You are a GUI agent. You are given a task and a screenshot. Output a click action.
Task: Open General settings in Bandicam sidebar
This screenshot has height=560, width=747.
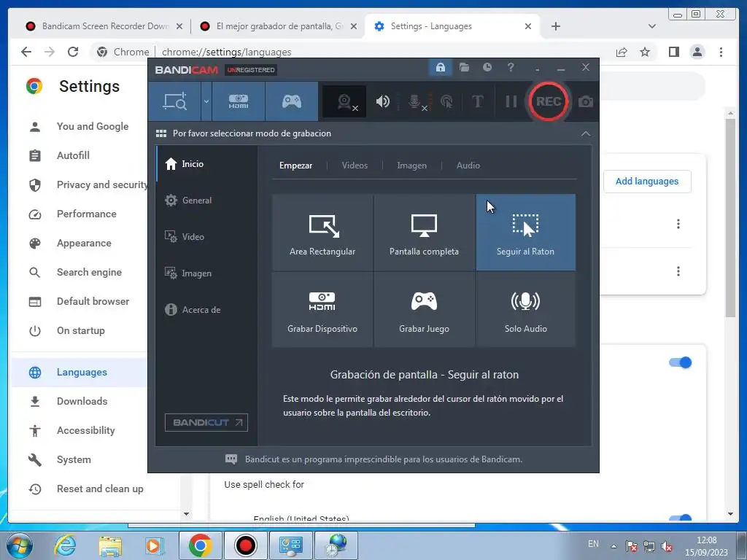[207, 201]
